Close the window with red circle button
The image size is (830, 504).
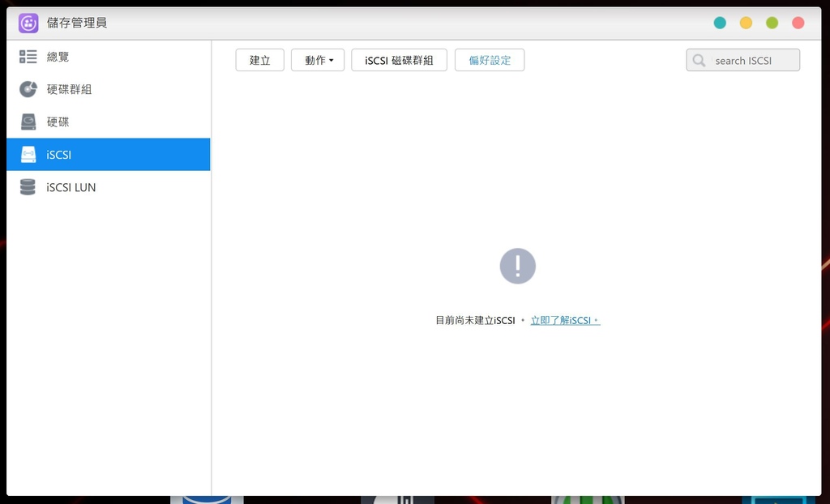798,23
